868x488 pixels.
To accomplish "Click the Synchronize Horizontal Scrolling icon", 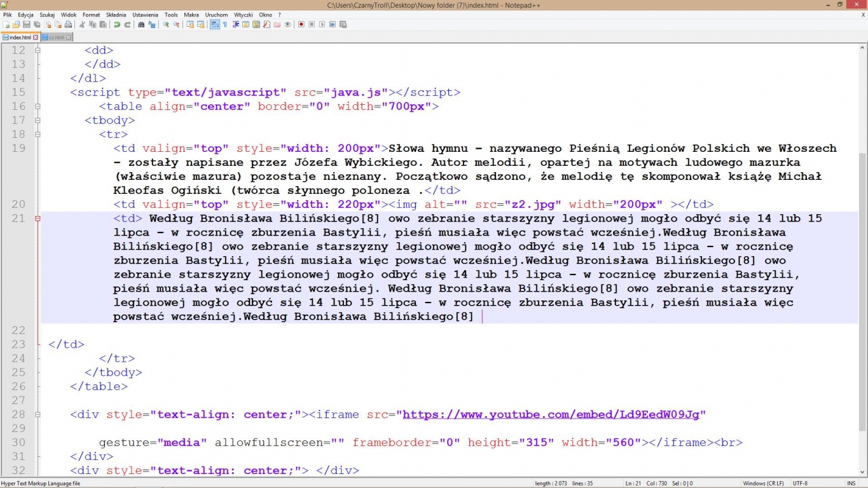I will click(200, 25).
